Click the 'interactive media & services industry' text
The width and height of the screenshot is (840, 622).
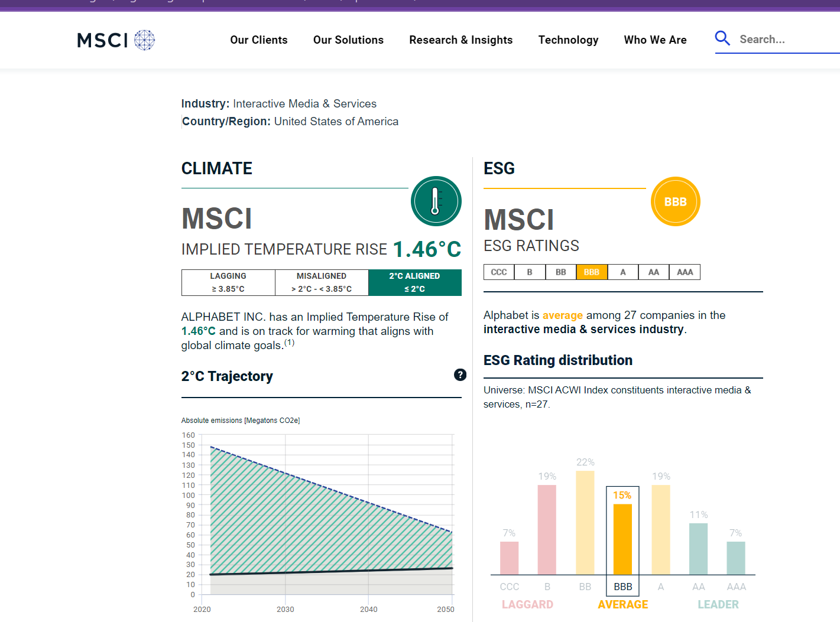click(583, 330)
